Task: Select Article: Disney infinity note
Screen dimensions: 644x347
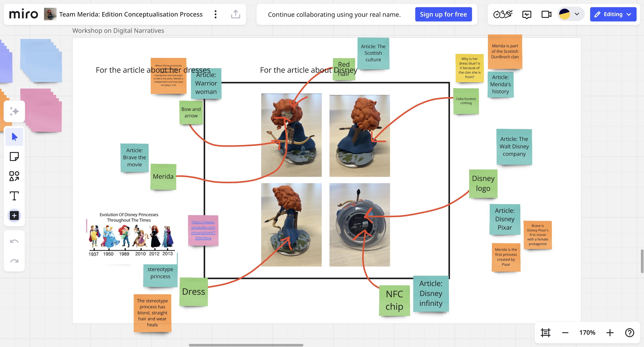Action: [x=431, y=294]
